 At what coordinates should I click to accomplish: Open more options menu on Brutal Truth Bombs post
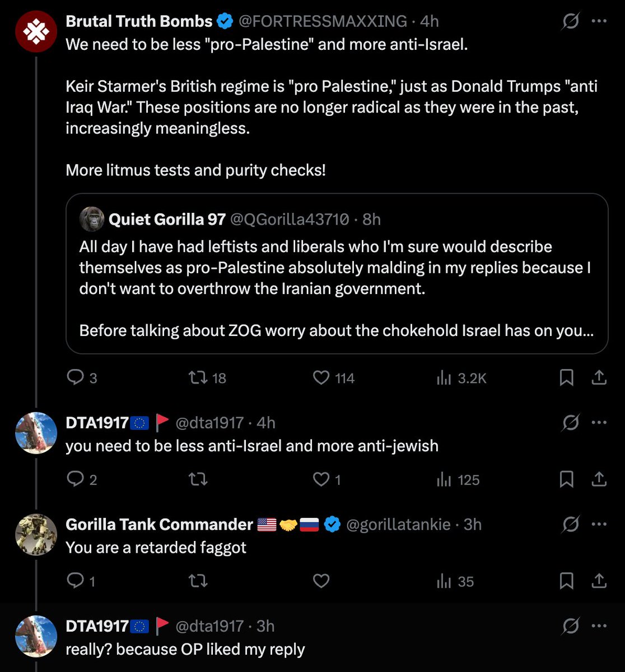tap(599, 21)
